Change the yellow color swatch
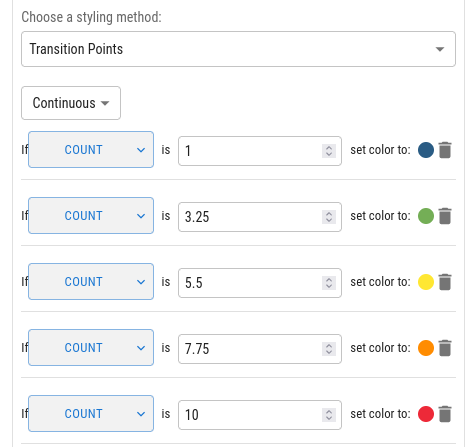Viewport: 468px width, 447px height. tap(426, 282)
